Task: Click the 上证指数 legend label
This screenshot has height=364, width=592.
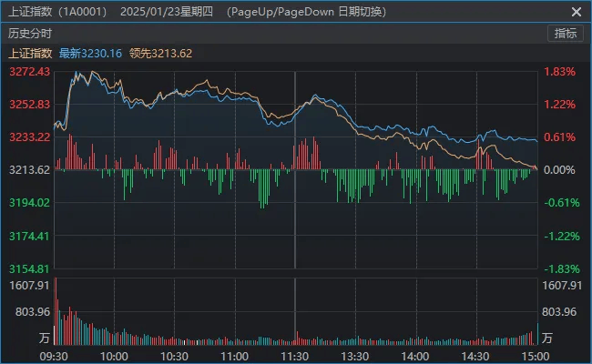Action: point(30,54)
